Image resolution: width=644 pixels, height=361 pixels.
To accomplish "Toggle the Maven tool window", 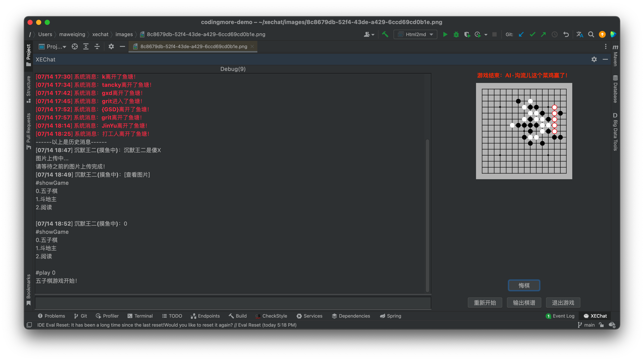I will click(615, 55).
